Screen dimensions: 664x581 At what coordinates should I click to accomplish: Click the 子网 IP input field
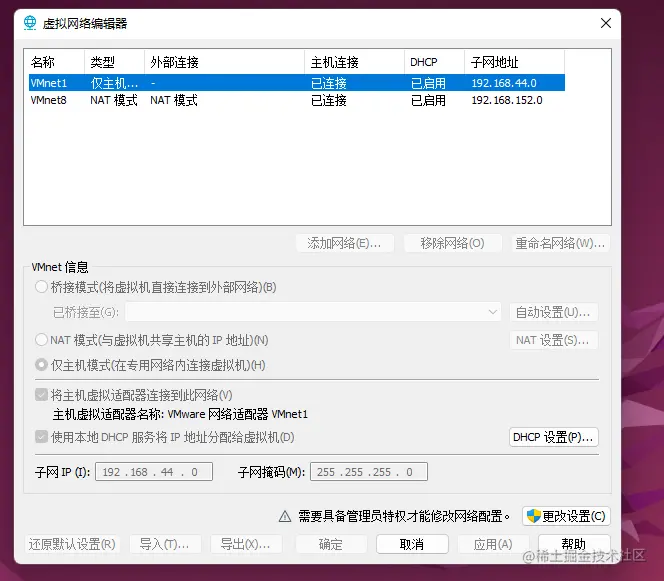tap(154, 472)
